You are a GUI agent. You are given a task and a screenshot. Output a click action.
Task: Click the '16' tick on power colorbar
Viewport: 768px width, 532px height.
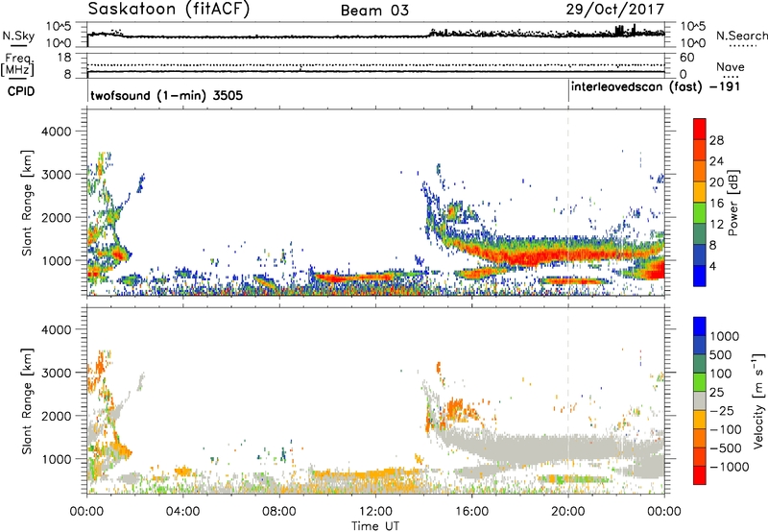(716, 204)
